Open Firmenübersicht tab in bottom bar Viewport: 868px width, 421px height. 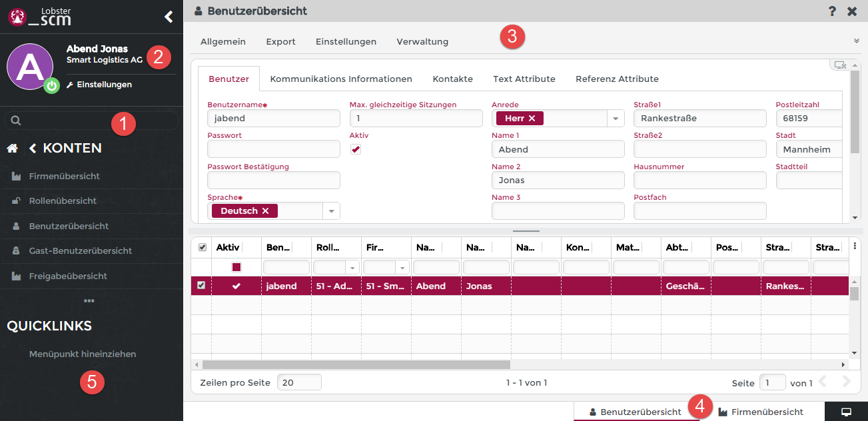pyautogui.click(x=761, y=412)
